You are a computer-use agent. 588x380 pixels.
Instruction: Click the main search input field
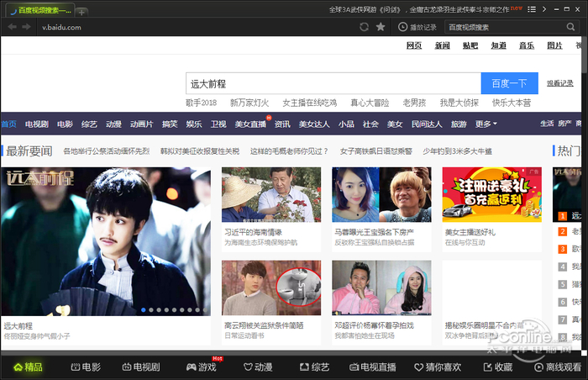(x=333, y=83)
